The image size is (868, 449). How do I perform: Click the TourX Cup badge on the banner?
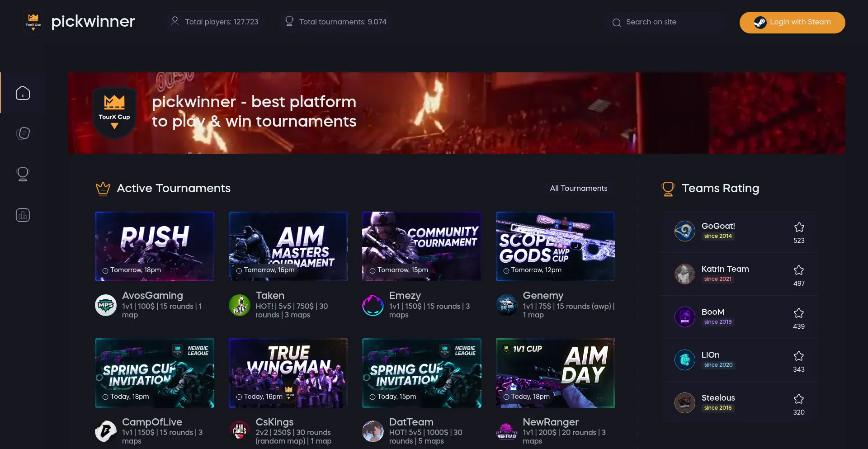114,112
